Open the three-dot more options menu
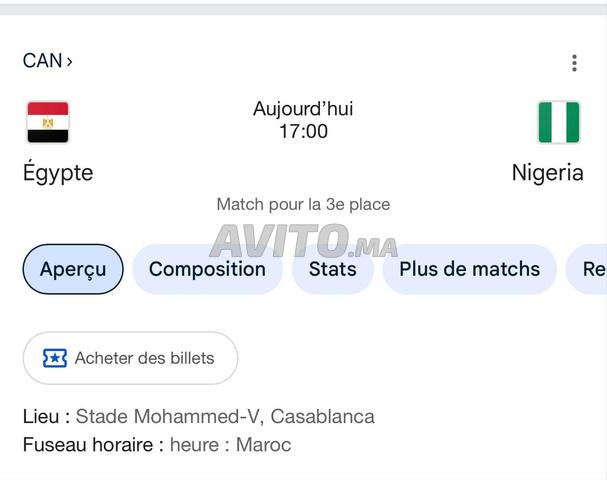Viewport: 607px width, 480px height. coord(574,63)
